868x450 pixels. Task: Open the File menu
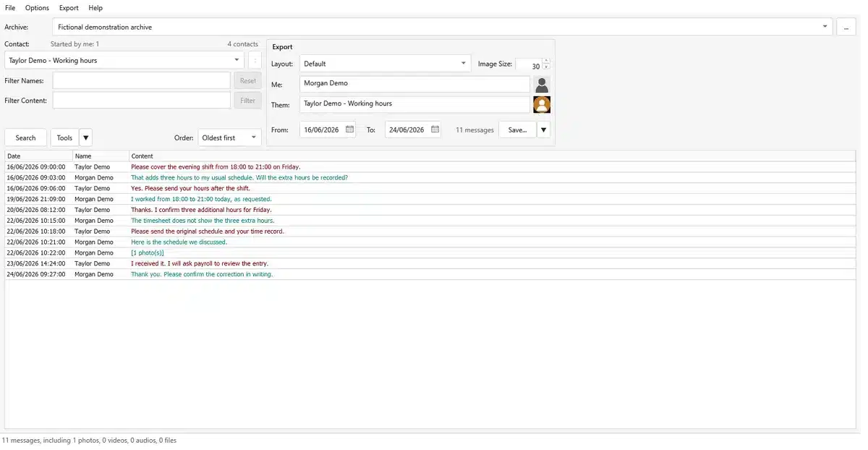pos(10,8)
